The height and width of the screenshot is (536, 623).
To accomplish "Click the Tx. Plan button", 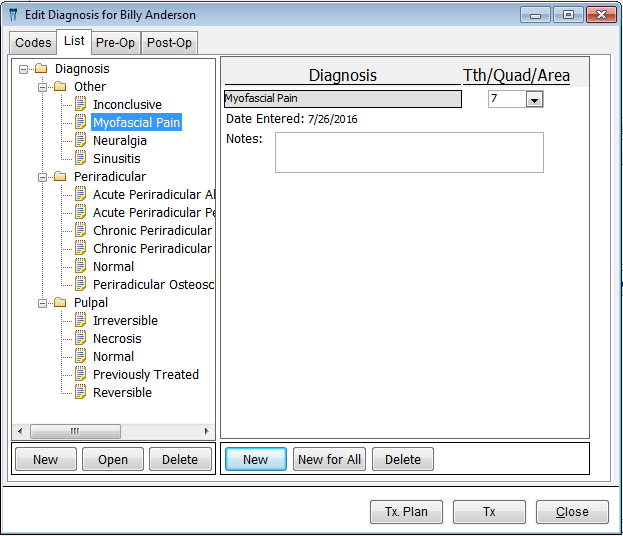I will pyautogui.click(x=406, y=512).
